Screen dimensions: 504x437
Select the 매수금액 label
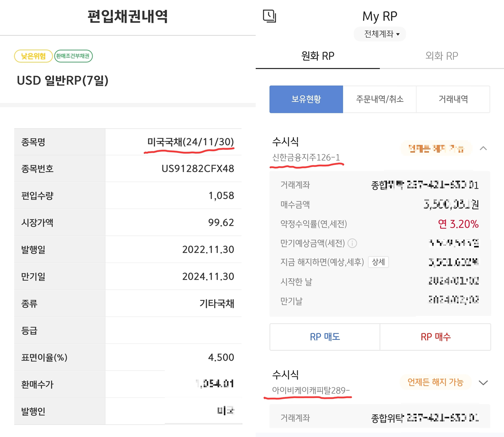pos(295,204)
